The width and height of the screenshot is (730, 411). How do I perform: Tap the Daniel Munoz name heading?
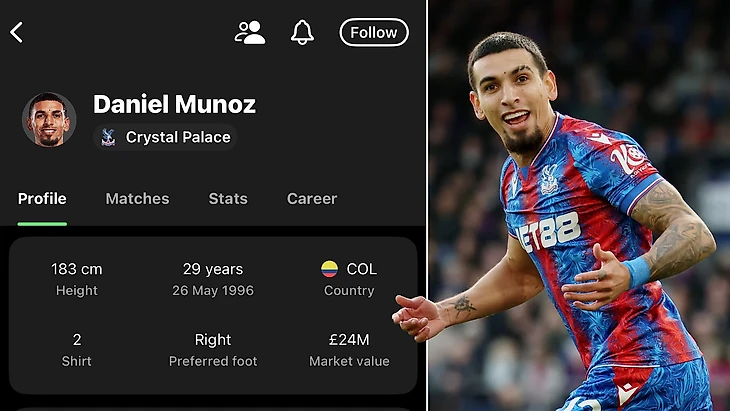[x=174, y=104]
